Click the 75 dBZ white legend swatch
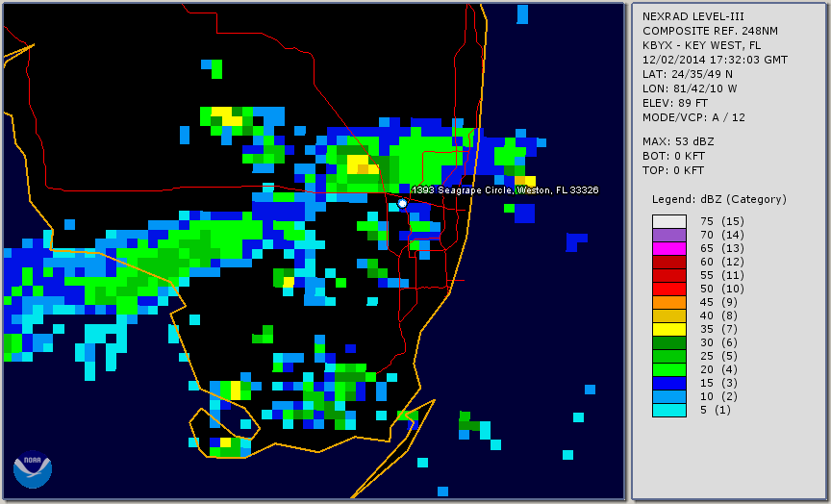Screen dimensions: 831x504 668,221
